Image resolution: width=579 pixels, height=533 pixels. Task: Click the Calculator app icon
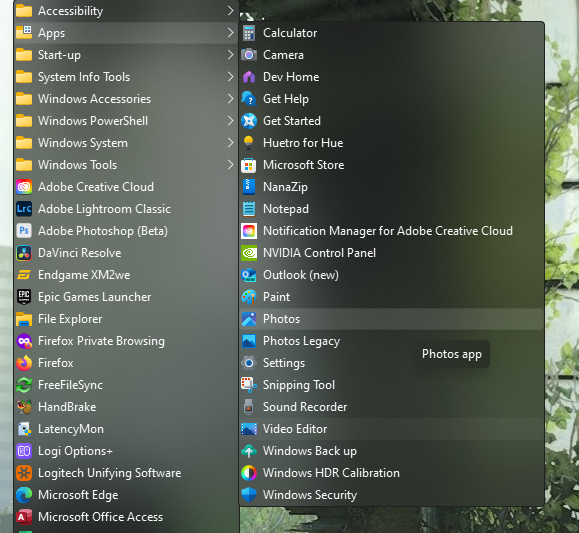(x=249, y=33)
